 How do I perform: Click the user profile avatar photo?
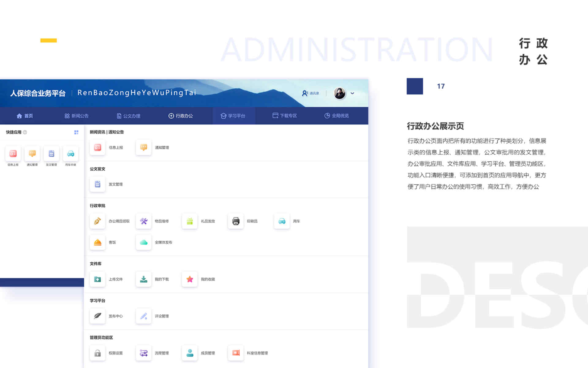tap(339, 93)
